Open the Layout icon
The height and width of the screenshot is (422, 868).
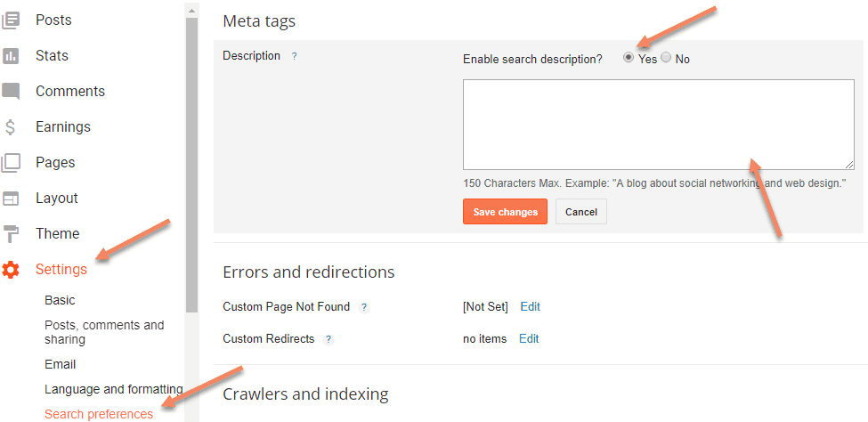click(x=11, y=199)
